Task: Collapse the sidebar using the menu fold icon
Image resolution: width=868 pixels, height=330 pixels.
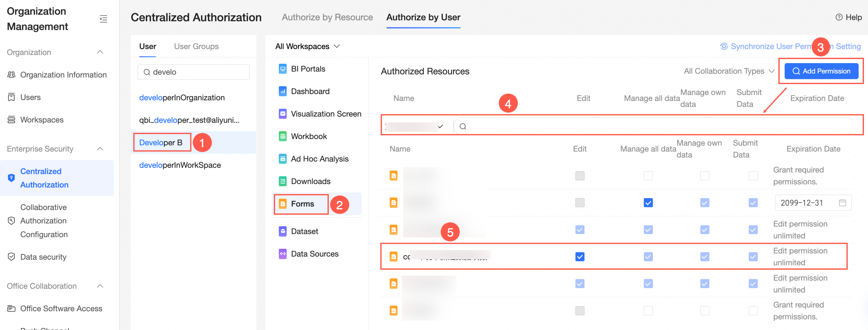Action: pos(103,19)
